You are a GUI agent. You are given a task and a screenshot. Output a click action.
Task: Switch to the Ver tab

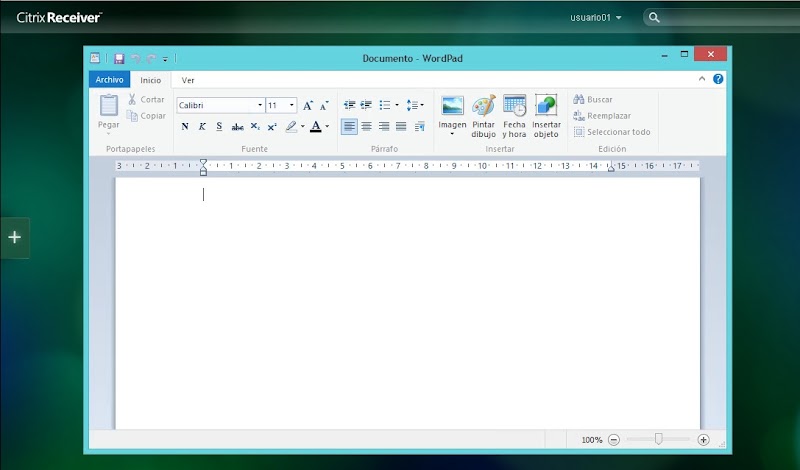pyautogui.click(x=188, y=80)
